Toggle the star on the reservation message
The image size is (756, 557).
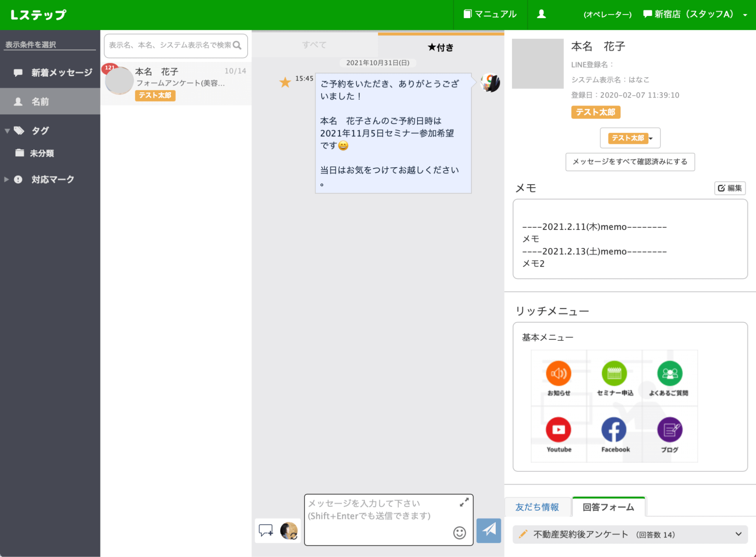286,82
